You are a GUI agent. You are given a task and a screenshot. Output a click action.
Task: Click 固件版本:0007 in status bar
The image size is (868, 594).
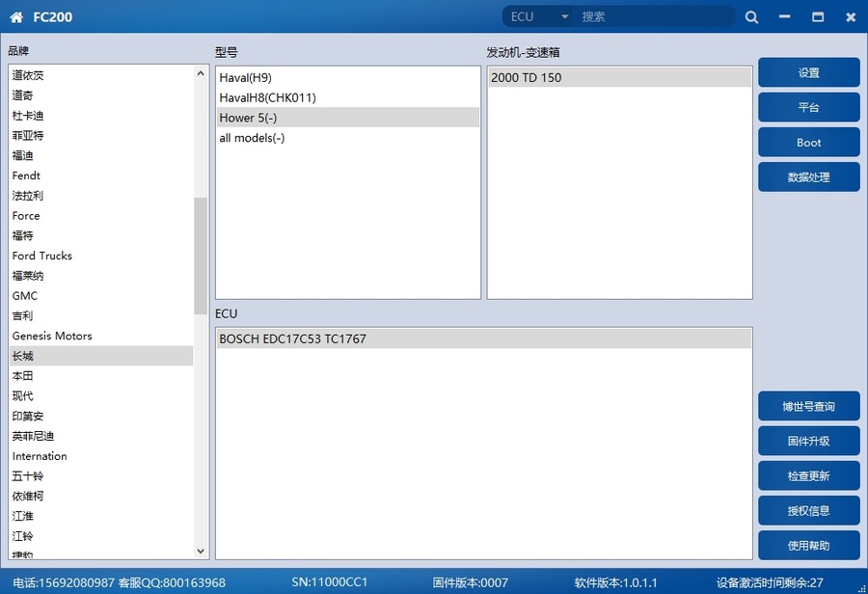click(x=470, y=582)
